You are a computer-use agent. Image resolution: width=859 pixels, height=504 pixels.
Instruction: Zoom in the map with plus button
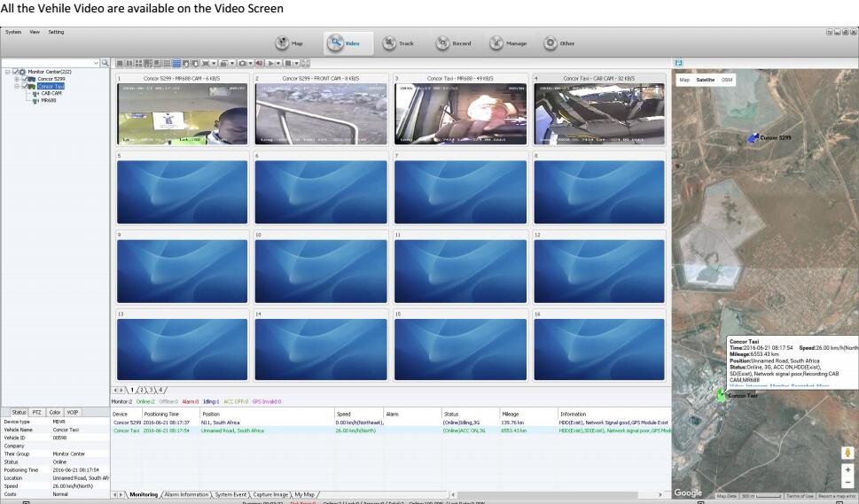(x=847, y=470)
